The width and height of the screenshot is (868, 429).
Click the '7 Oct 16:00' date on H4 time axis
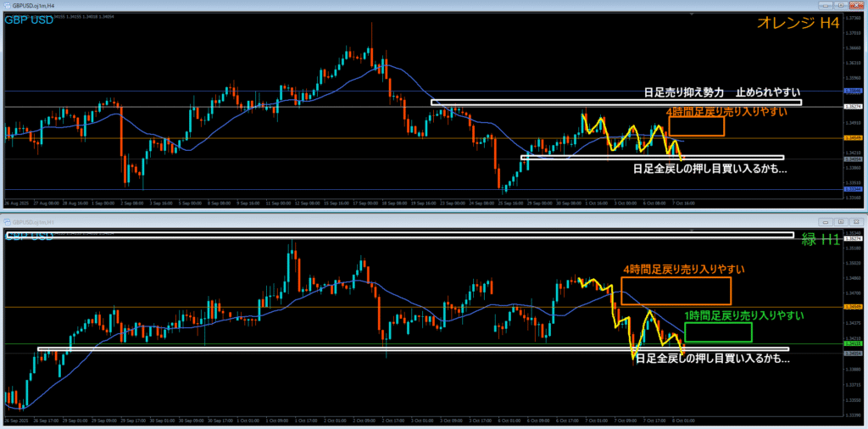click(684, 203)
